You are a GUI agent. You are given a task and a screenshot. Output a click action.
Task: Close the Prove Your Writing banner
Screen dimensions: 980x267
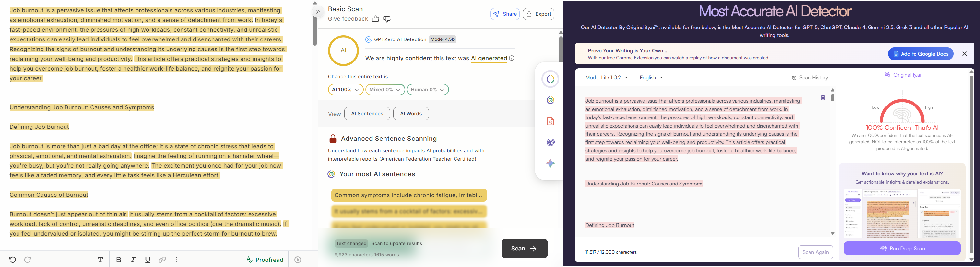point(965,54)
